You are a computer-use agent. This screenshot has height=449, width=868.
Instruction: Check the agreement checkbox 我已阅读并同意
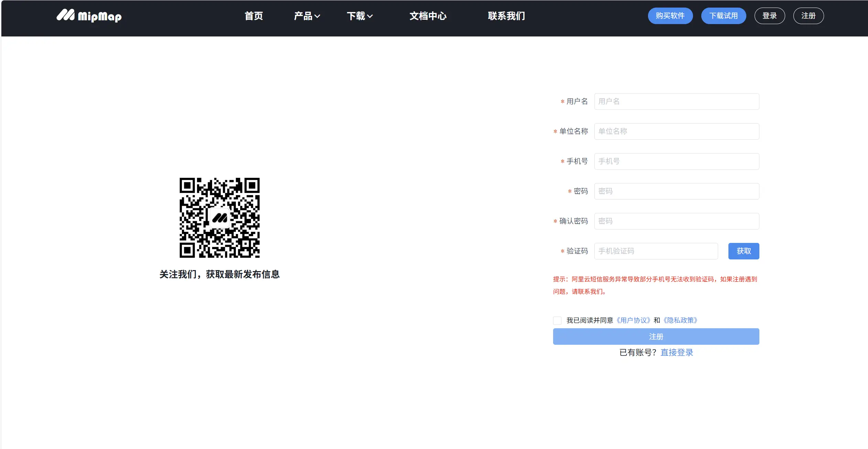pos(557,321)
